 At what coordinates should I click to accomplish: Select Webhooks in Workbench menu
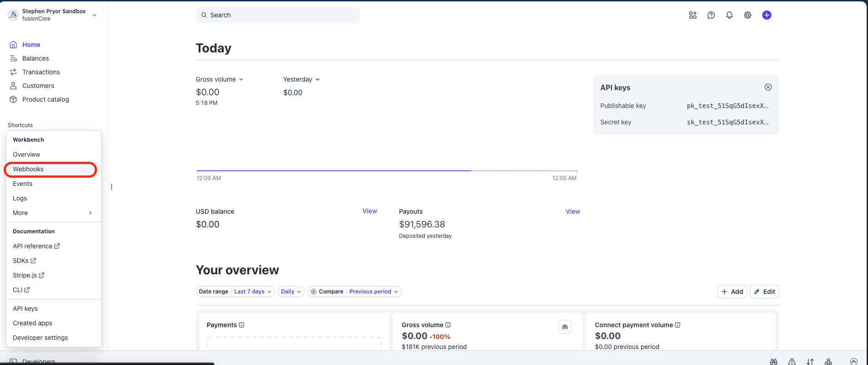53,169
